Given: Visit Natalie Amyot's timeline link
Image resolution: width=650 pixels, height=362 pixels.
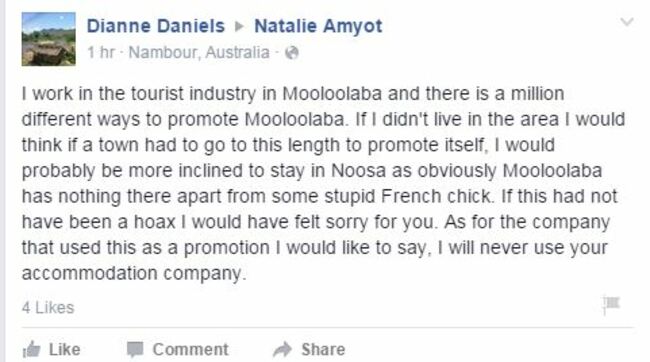Looking at the screenshot, I should pos(318,26).
